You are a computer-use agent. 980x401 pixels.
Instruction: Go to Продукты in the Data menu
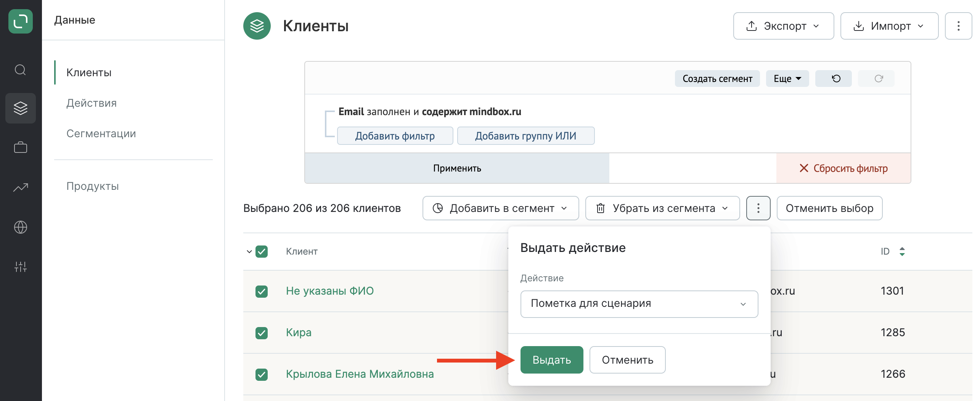[x=93, y=186]
